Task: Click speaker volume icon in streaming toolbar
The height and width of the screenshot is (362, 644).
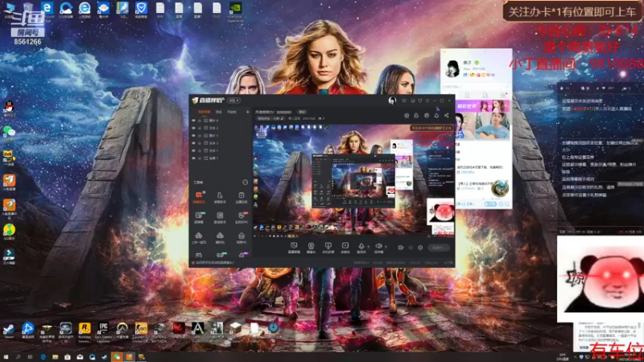Action: point(378,245)
